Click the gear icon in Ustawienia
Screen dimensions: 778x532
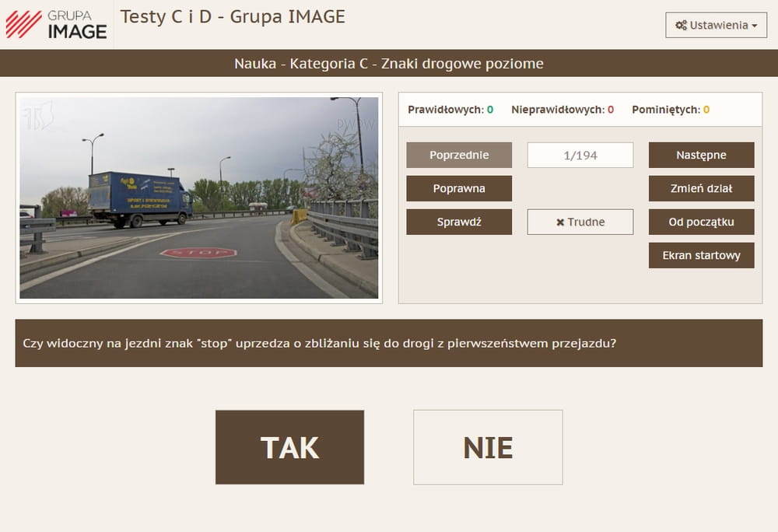[x=681, y=25]
